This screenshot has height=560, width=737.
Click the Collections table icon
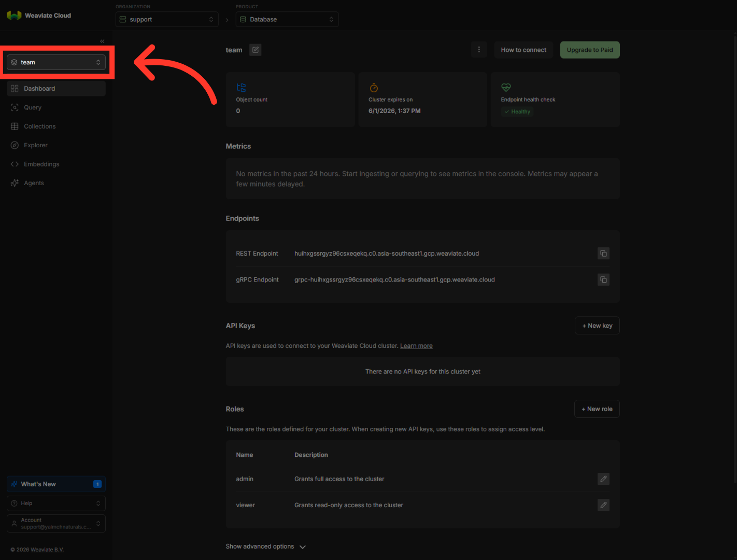tap(15, 127)
